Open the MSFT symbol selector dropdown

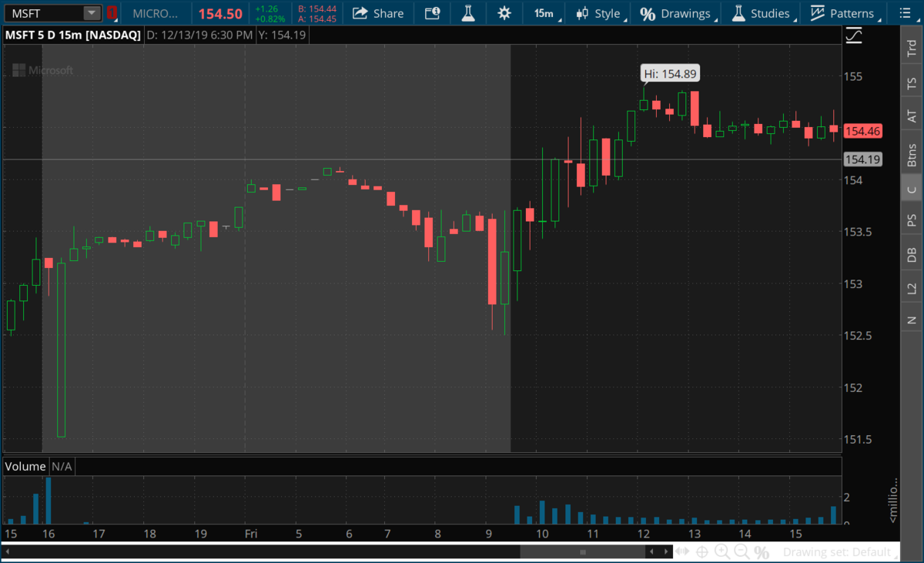coord(92,13)
